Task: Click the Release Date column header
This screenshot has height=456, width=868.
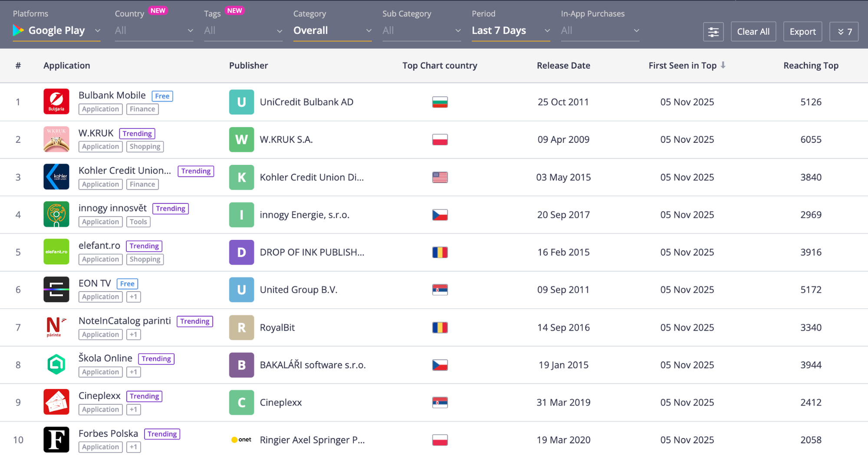Action: click(563, 66)
